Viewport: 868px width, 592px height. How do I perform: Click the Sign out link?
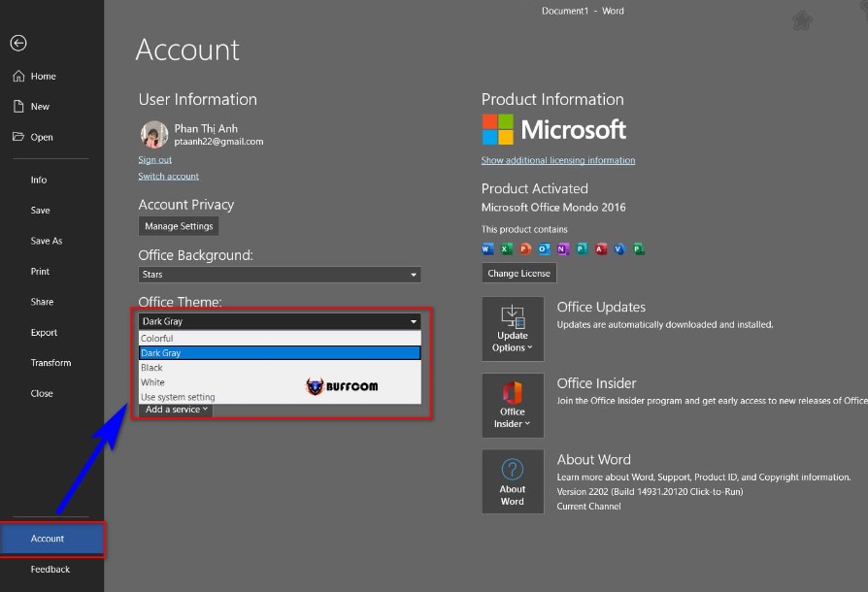click(x=155, y=160)
